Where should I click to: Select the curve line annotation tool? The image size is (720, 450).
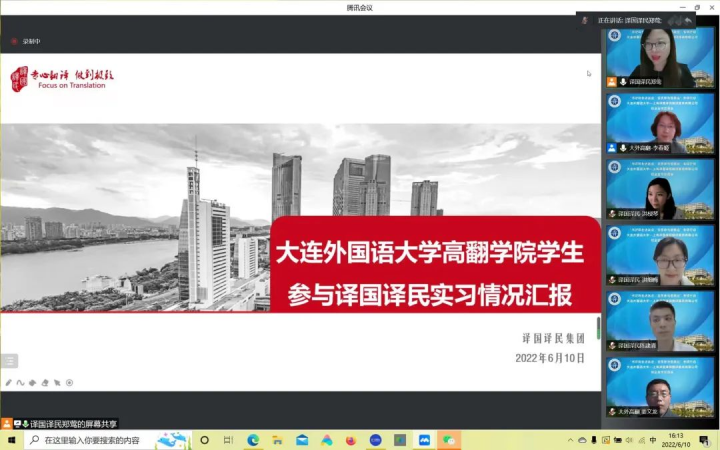pyautogui.click(x=20, y=382)
